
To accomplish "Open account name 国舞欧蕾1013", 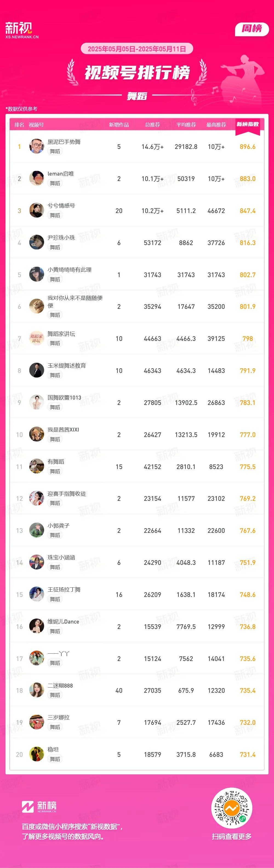I will pyautogui.click(x=64, y=398).
